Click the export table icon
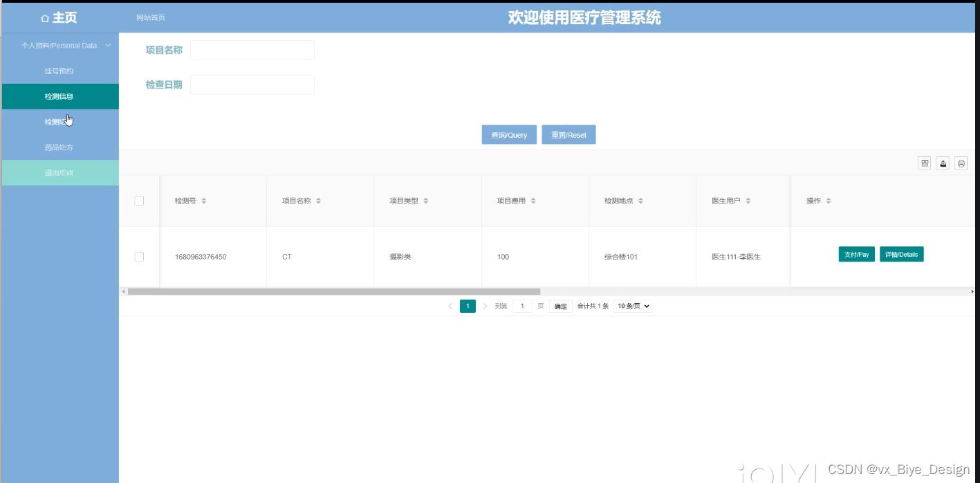Image resolution: width=980 pixels, height=483 pixels. pyautogui.click(x=943, y=163)
